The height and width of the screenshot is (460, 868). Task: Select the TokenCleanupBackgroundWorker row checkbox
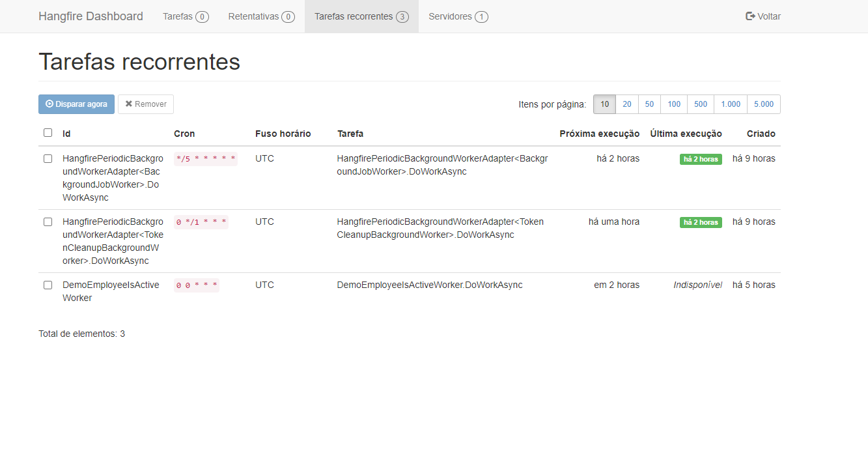click(x=48, y=222)
